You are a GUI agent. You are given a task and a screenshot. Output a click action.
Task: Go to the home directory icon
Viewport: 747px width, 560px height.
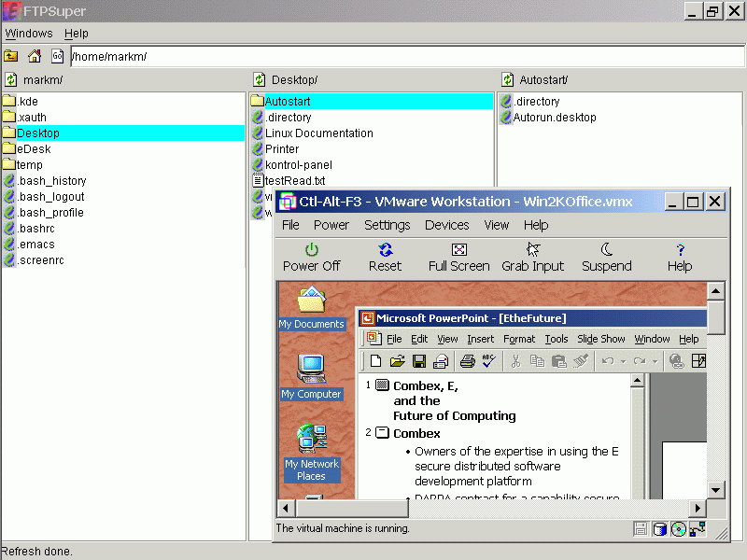point(35,56)
